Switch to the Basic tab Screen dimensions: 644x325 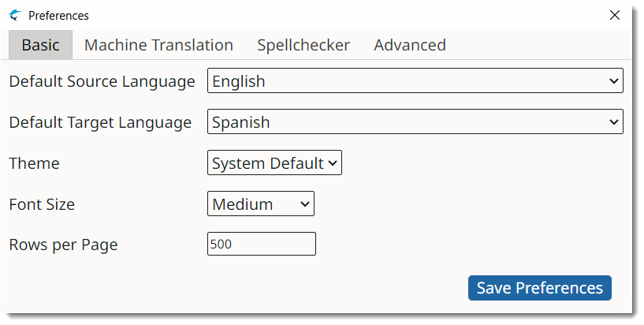(x=41, y=45)
